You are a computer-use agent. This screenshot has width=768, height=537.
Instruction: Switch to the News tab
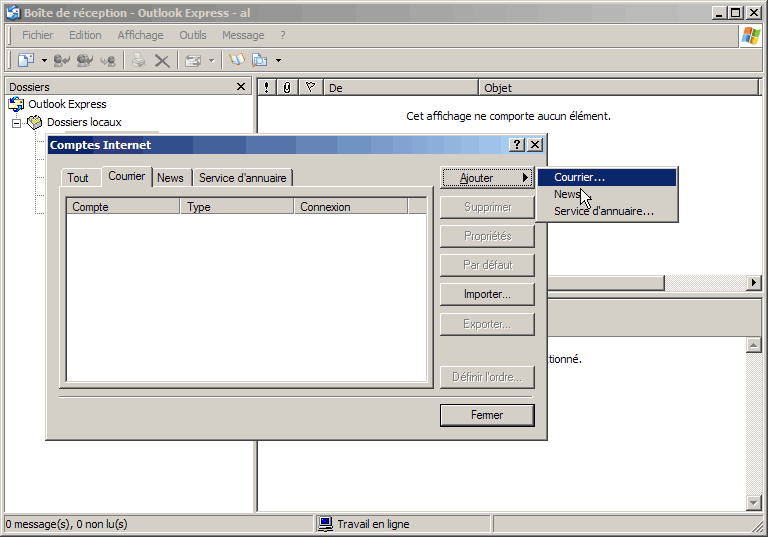[170, 178]
